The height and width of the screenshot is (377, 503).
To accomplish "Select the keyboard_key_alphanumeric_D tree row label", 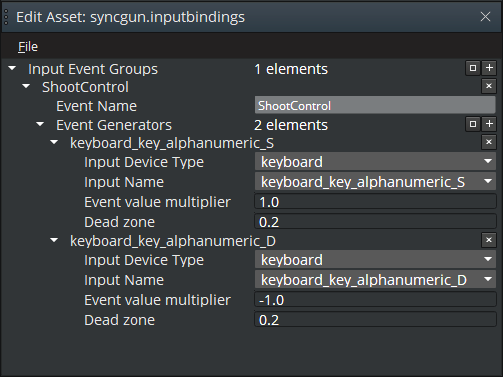I will (173, 241).
